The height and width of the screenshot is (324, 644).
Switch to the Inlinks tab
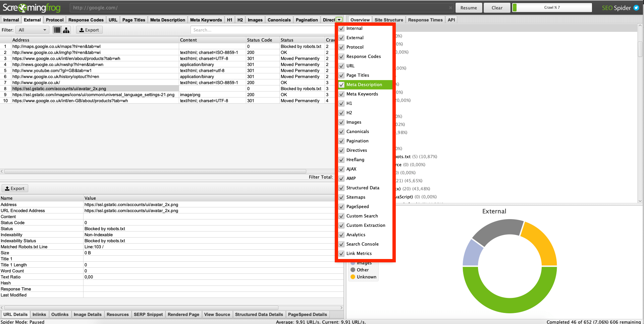[39, 314]
